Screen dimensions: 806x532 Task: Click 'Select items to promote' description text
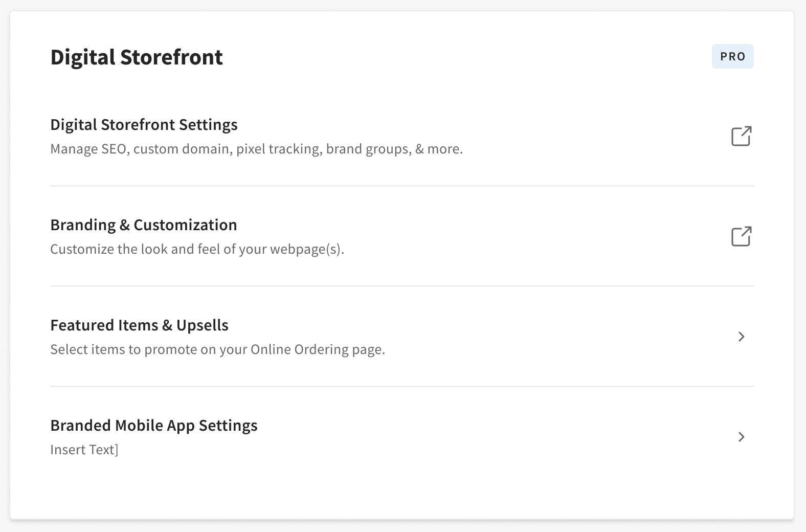click(x=217, y=349)
